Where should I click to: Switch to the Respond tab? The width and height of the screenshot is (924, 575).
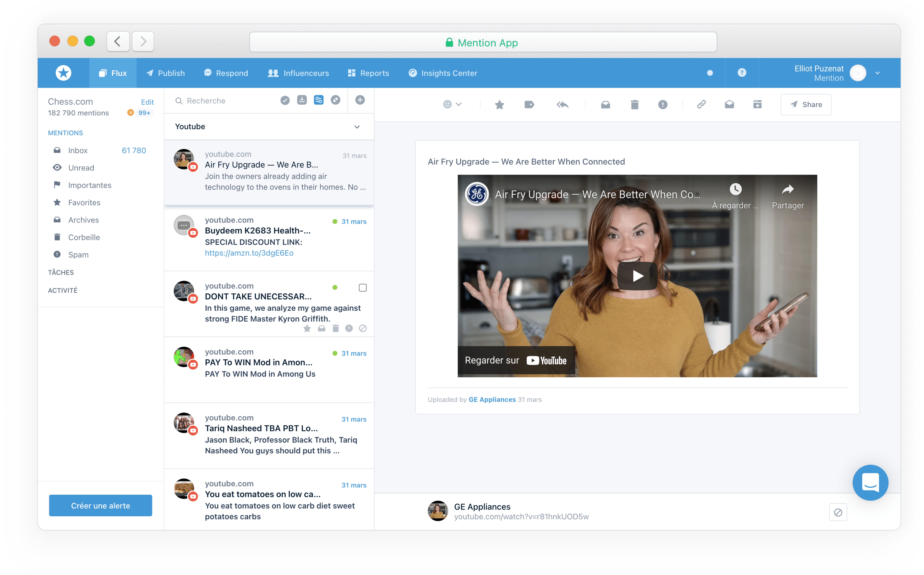[226, 73]
